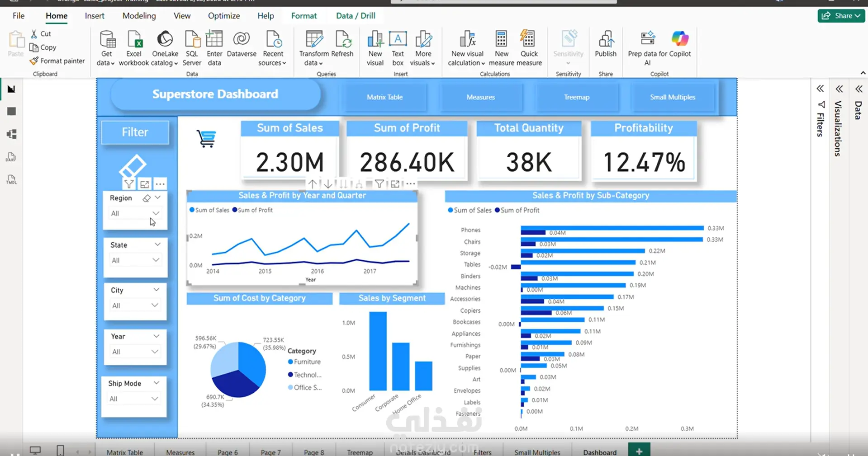Open the Treemap page tab at bottom

click(x=360, y=452)
